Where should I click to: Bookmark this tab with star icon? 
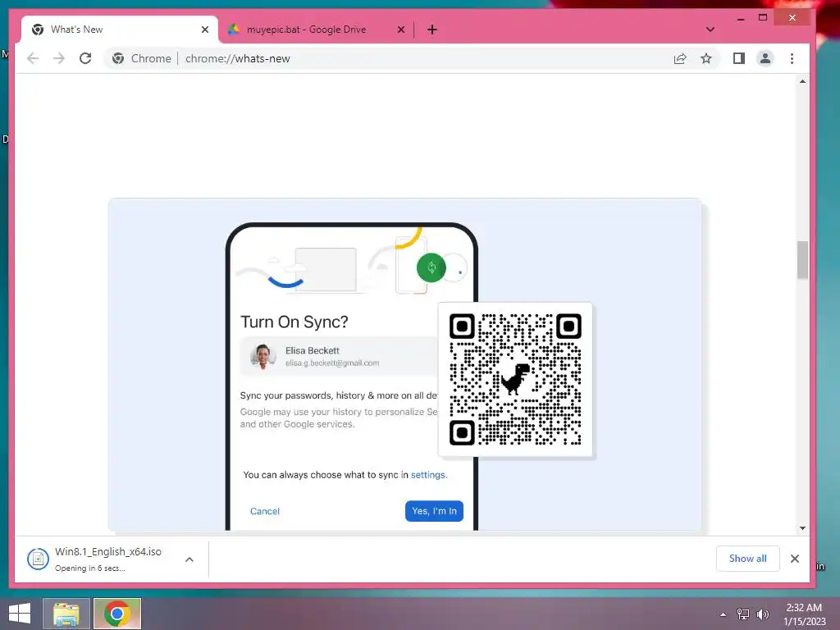(x=706, y=58)
